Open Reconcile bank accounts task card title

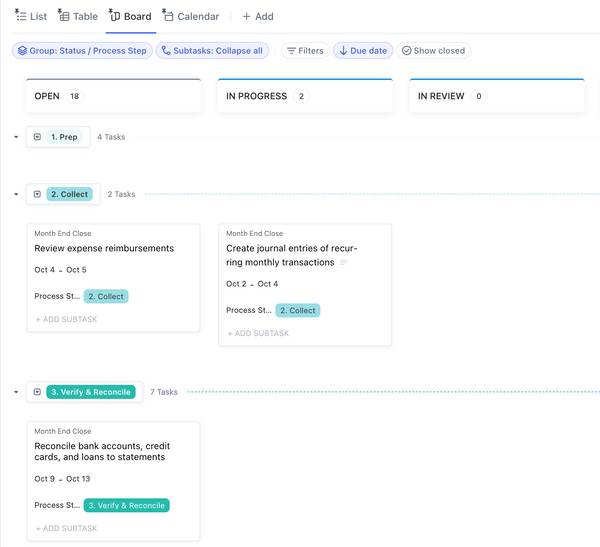point(100,451)
